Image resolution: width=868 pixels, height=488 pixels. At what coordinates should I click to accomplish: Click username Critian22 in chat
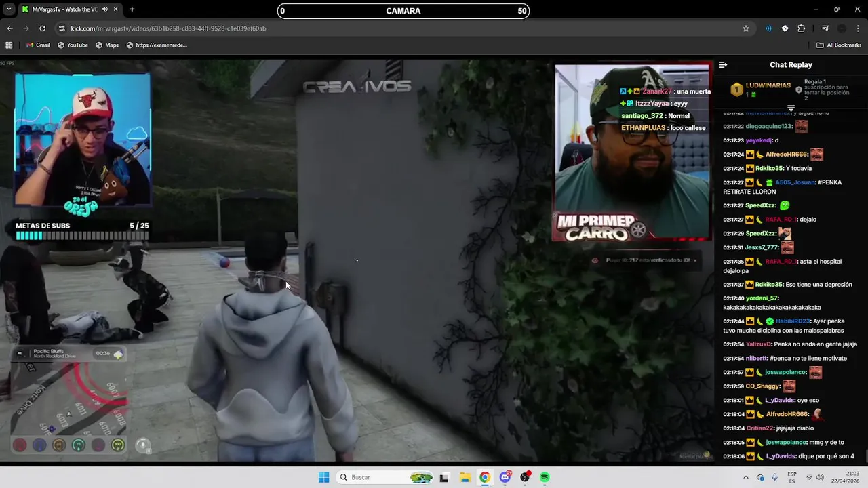(x=759, y=428)
